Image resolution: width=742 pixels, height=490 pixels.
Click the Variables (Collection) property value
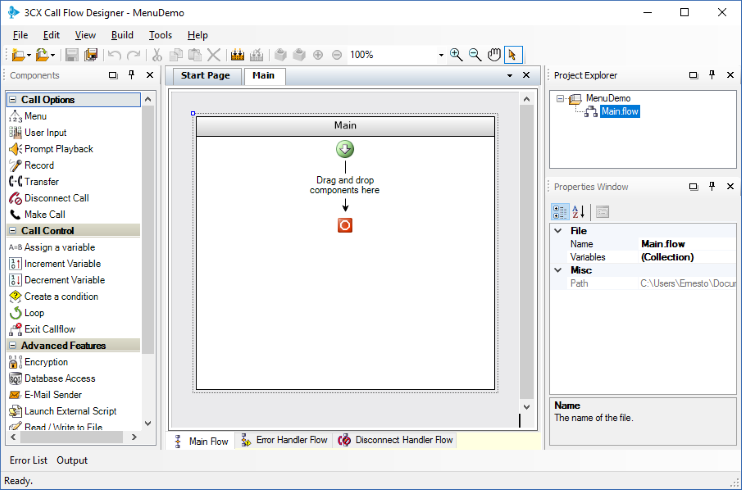pyautogui.click(x=687, y=257)
